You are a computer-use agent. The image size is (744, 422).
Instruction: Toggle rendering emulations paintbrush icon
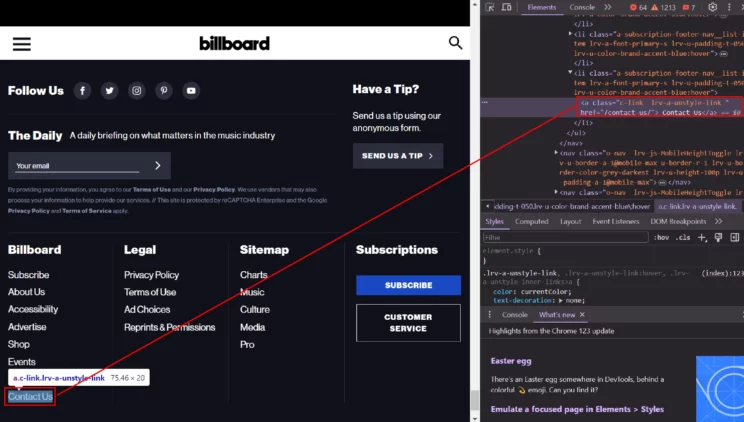(x=718, y=237)
